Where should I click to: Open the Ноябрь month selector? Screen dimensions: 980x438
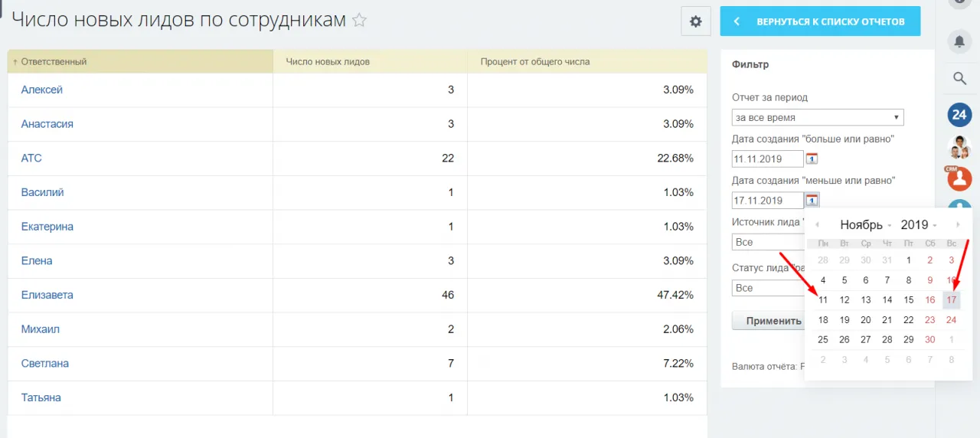[x=865, y=225]
